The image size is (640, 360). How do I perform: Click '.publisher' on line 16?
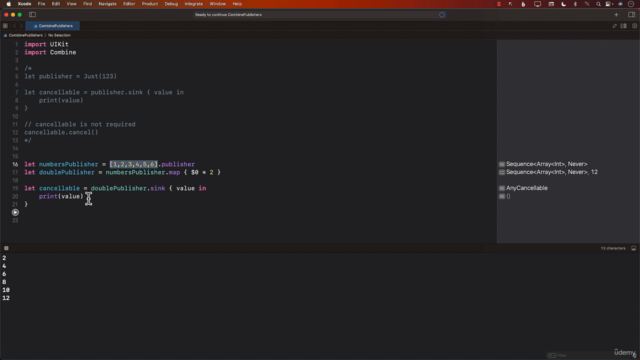176,164
